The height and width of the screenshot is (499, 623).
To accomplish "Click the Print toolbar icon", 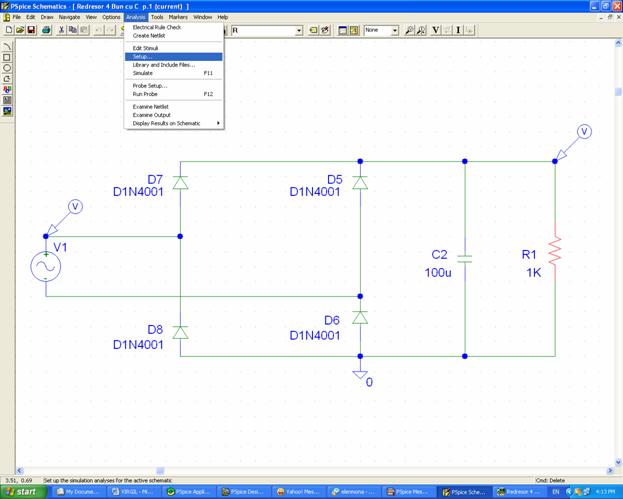I will click(x=45, y=31).
